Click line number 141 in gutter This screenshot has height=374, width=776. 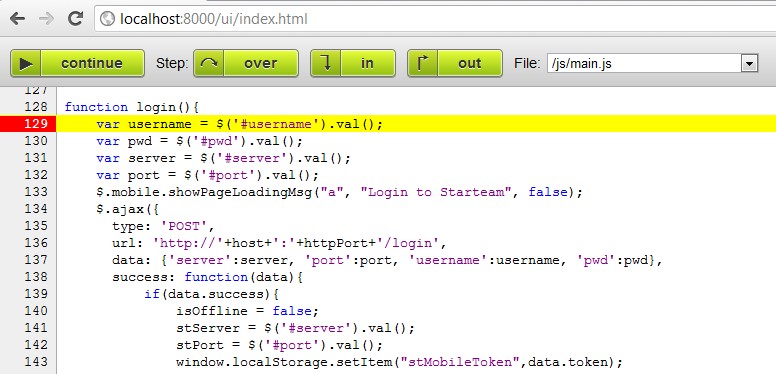[36, 327]
